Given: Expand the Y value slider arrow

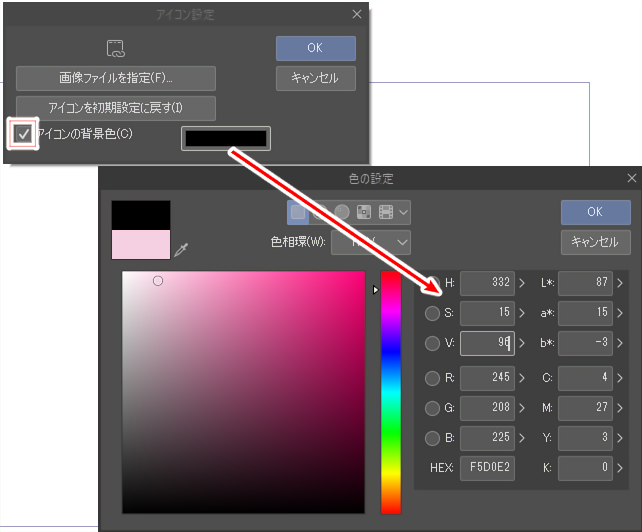Looking at the screenshot, I should 620,438.
